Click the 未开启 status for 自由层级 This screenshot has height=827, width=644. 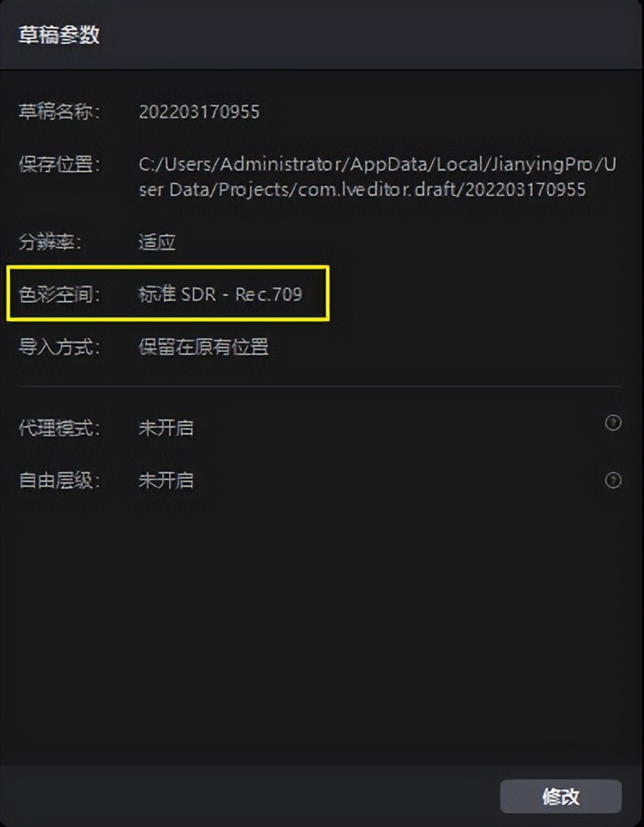[x=166, y=480]
